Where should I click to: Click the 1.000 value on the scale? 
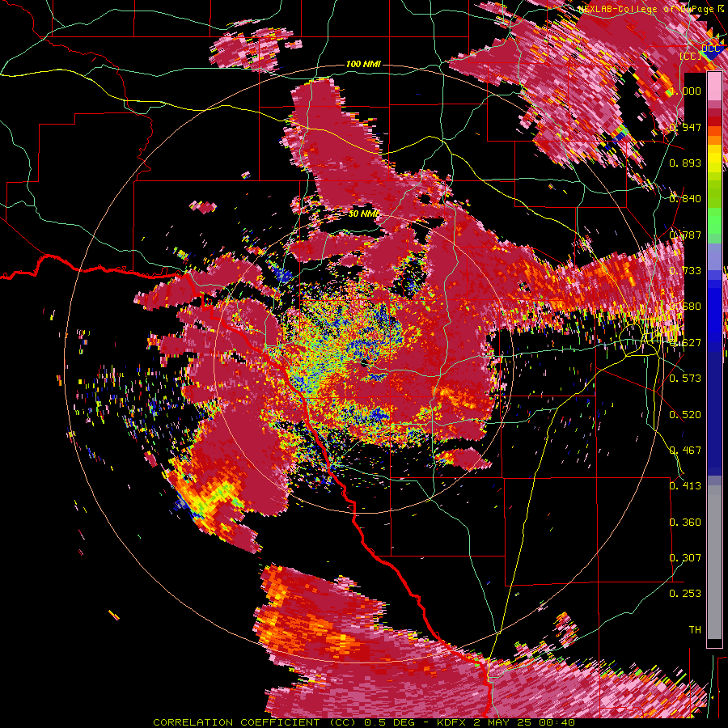click(685, 91)
